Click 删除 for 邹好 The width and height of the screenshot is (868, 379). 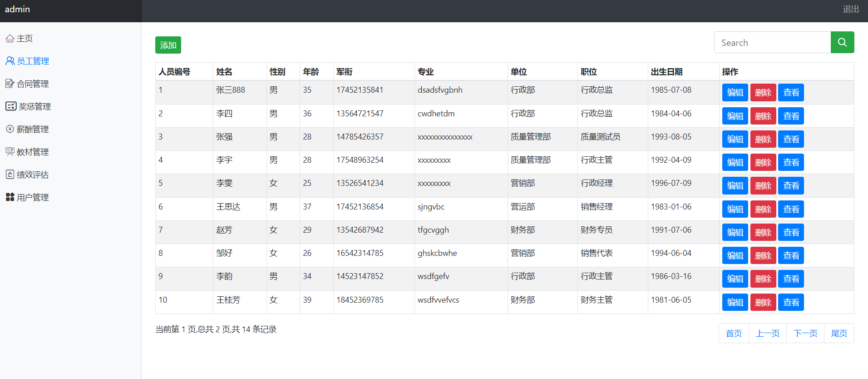click(763, 255)
